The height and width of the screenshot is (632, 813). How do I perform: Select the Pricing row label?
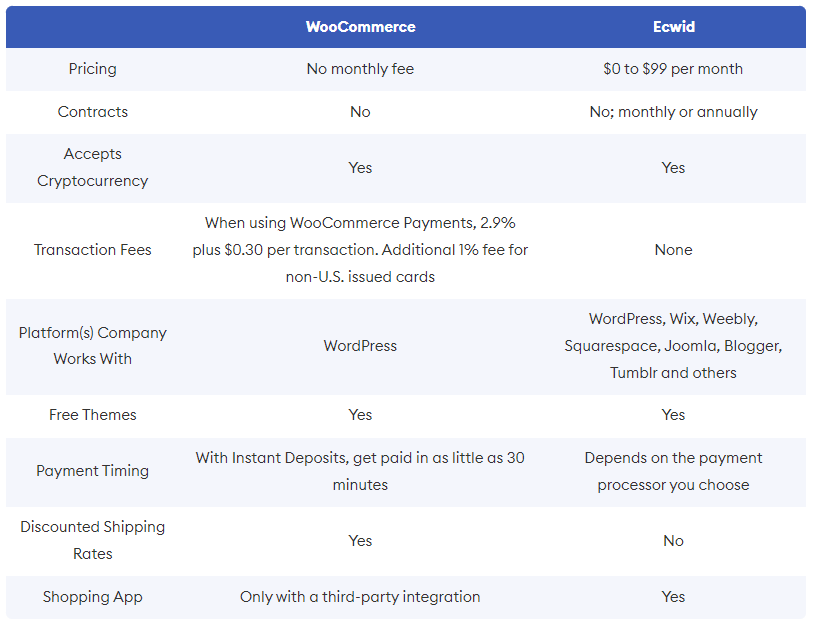click(93, 69)
